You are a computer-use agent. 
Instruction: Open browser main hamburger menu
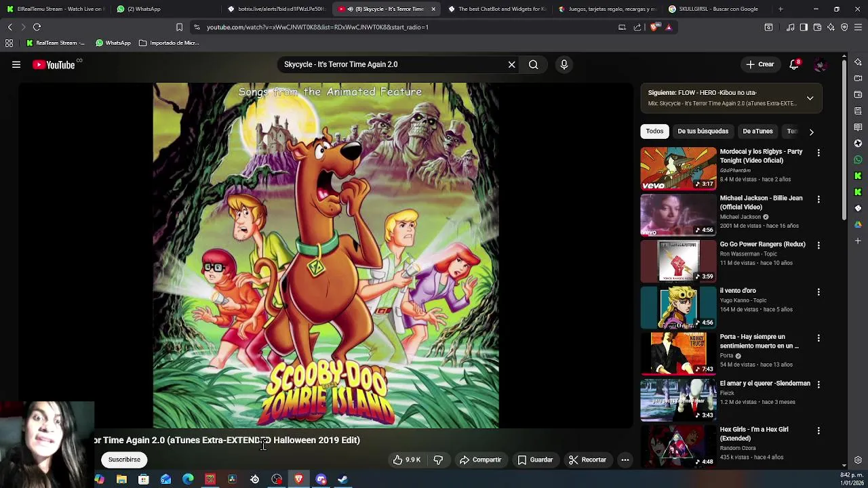858,27
